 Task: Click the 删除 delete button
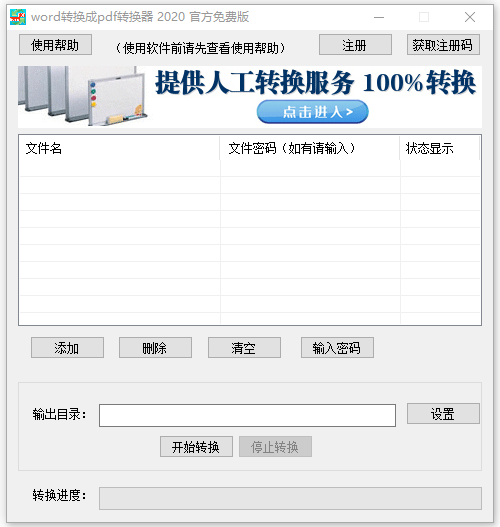click(155, 348)
